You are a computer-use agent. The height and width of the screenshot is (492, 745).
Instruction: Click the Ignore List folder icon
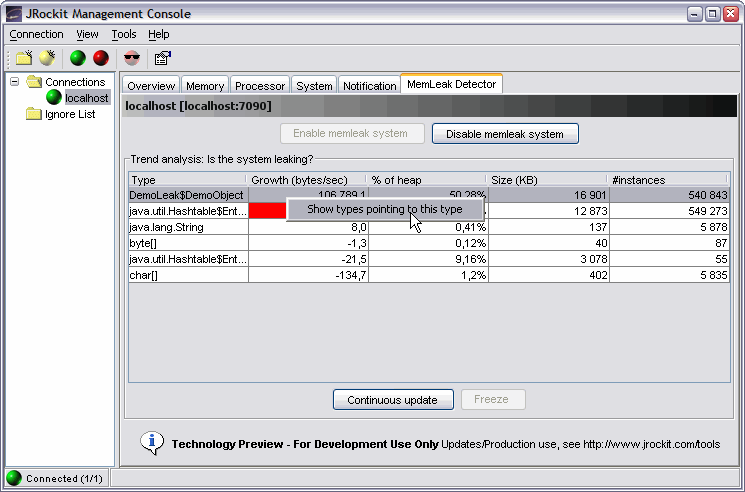[x=34, y=114]
